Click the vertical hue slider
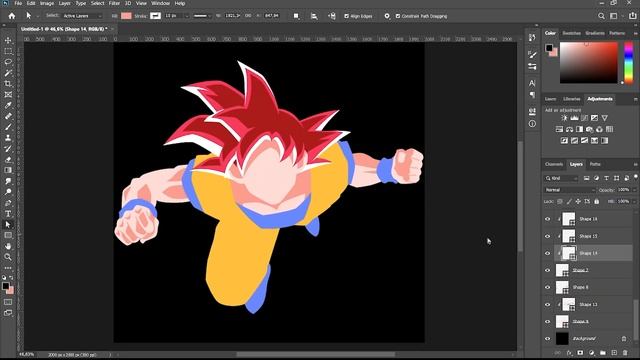Image resolution: width=640 pixels, height=360 pixels. click(x=629, y=62)
